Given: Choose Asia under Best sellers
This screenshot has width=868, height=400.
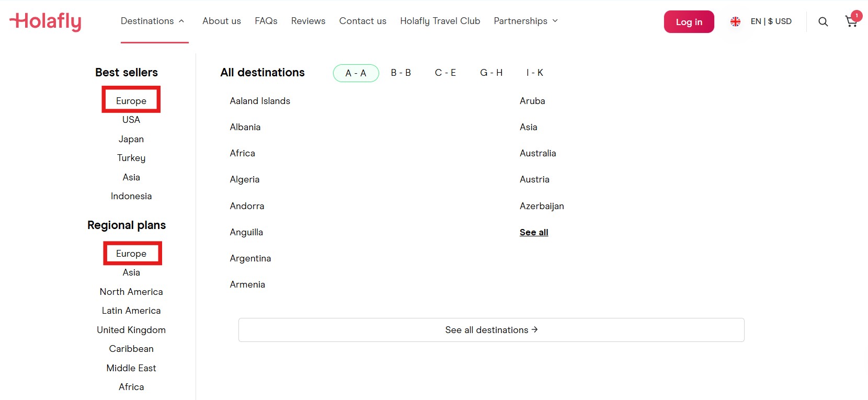Looking at the screenshot, I should [131, 177].
